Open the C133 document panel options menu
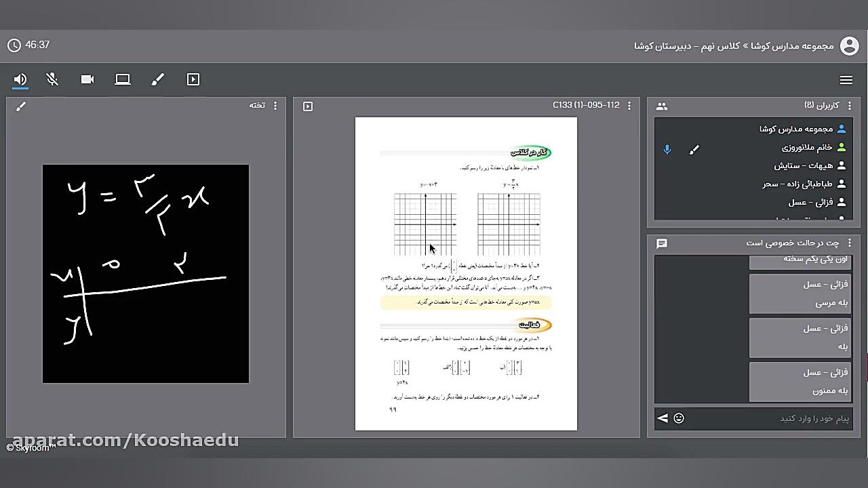This screenshot has width=868, height=488. (629, 106)
